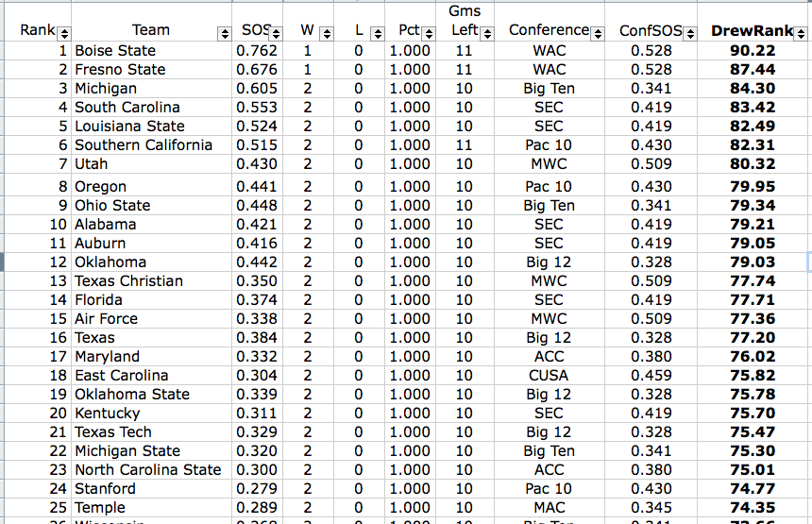
Task: Open the Pct column filter dropdown
Action: (429, 34)
